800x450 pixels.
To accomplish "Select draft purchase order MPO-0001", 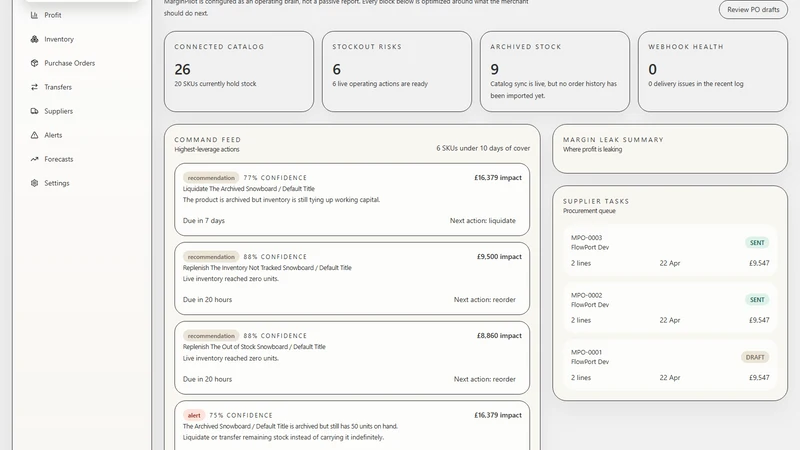I will click(670, 365).
